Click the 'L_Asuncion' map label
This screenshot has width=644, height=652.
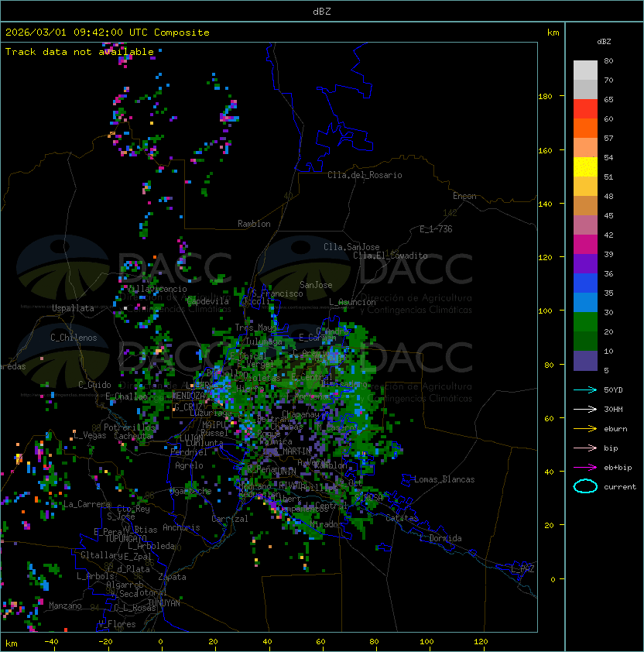(x=352, y=302)
